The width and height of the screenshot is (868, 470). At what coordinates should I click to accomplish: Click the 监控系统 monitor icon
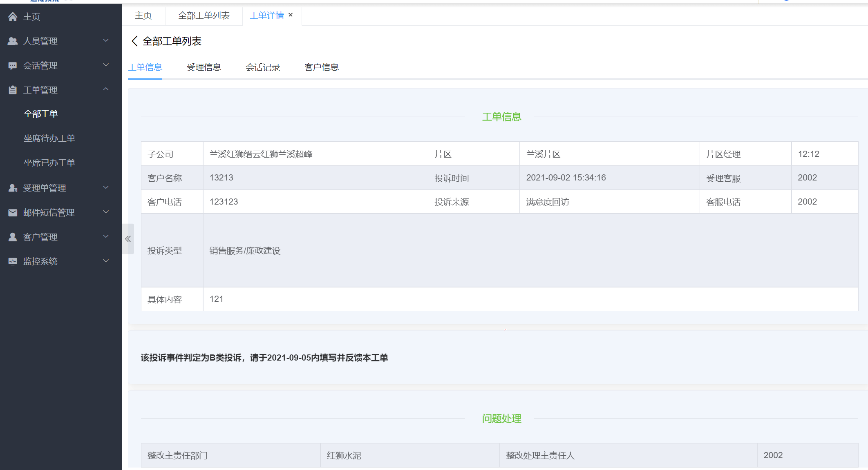(x=13, y=262)
